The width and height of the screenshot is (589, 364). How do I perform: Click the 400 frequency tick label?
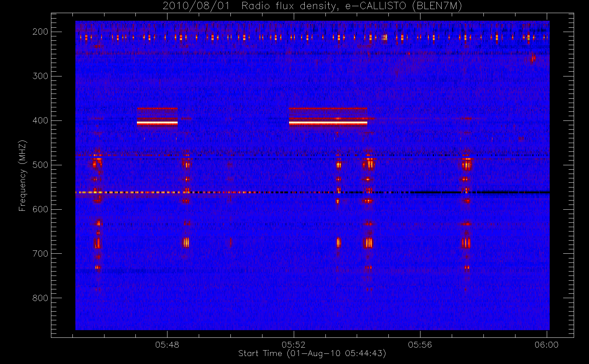coord(40,120)
